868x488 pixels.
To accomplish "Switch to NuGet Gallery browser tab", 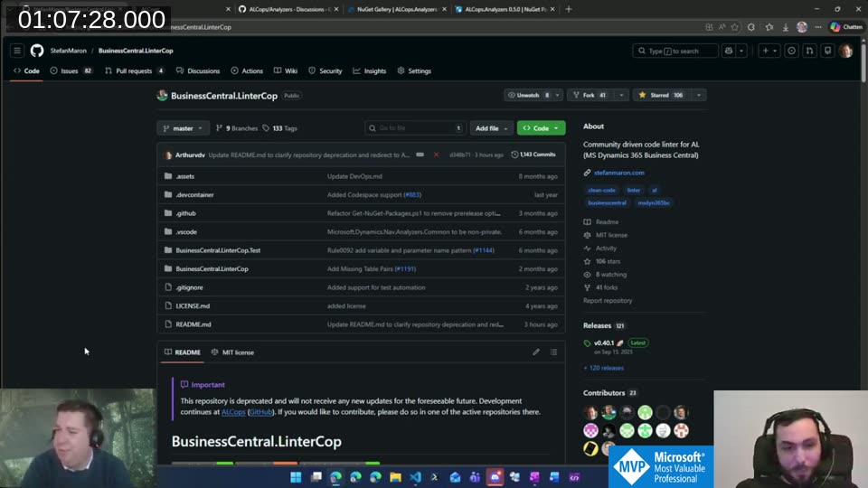I will [397, 9].
